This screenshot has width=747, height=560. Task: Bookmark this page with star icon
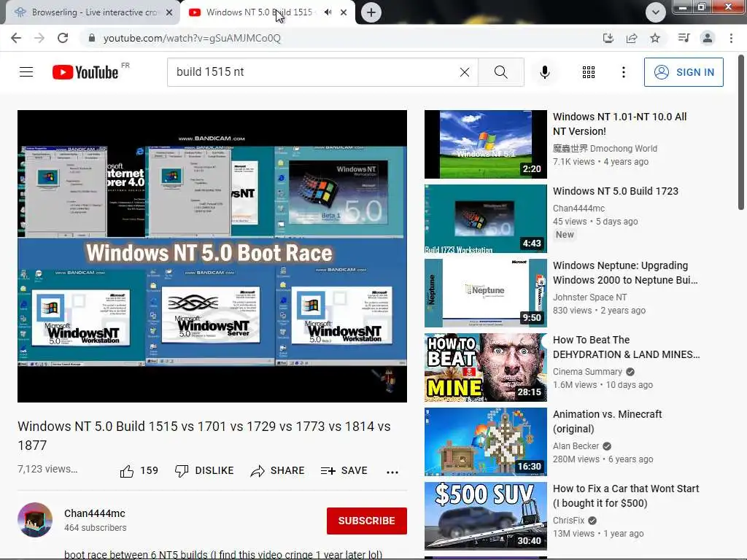(655, 38)
